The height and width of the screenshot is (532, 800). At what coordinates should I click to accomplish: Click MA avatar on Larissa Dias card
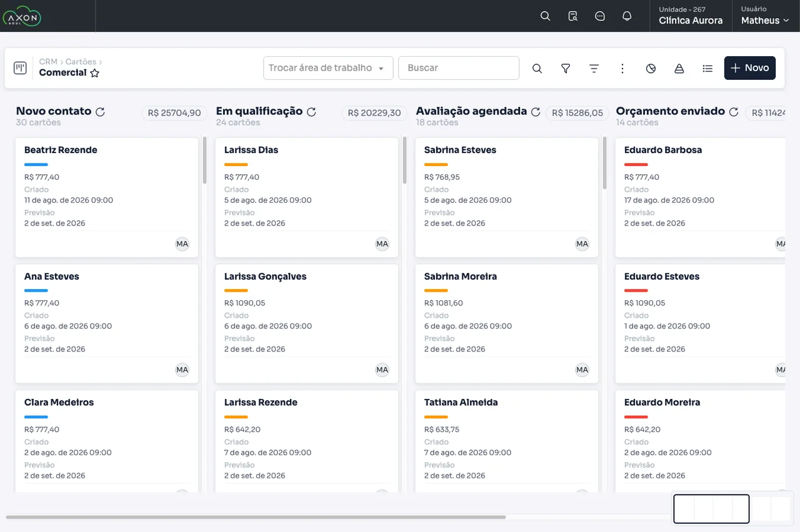pos(382,244)
